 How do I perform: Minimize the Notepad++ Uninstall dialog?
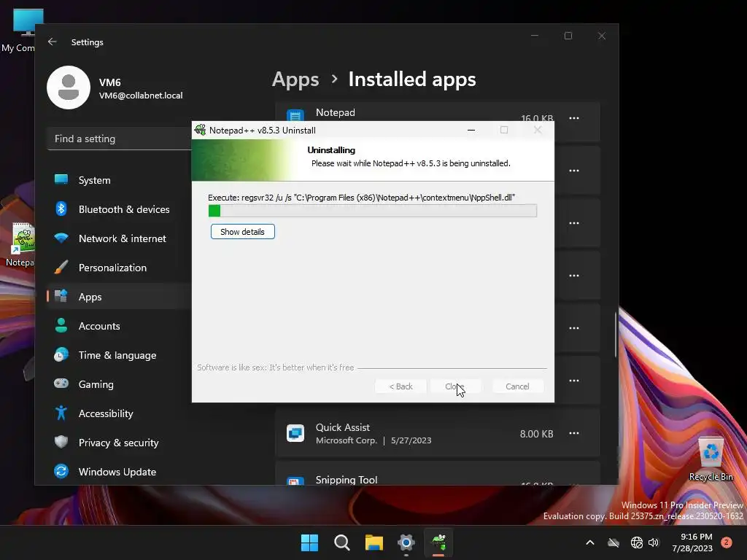[x=471, y=130]
